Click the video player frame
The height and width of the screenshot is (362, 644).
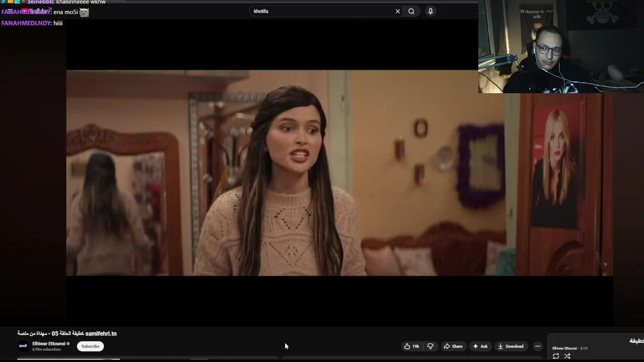click(340, 172)
